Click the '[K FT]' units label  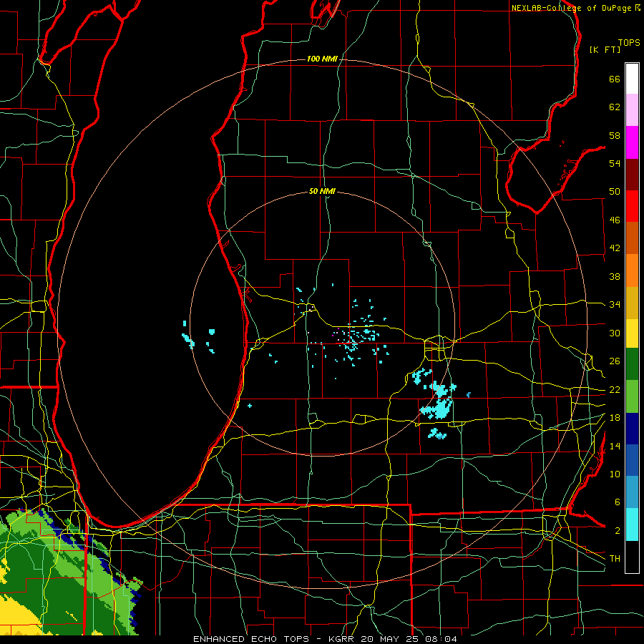pyautogui.click(x=605, y=50)
